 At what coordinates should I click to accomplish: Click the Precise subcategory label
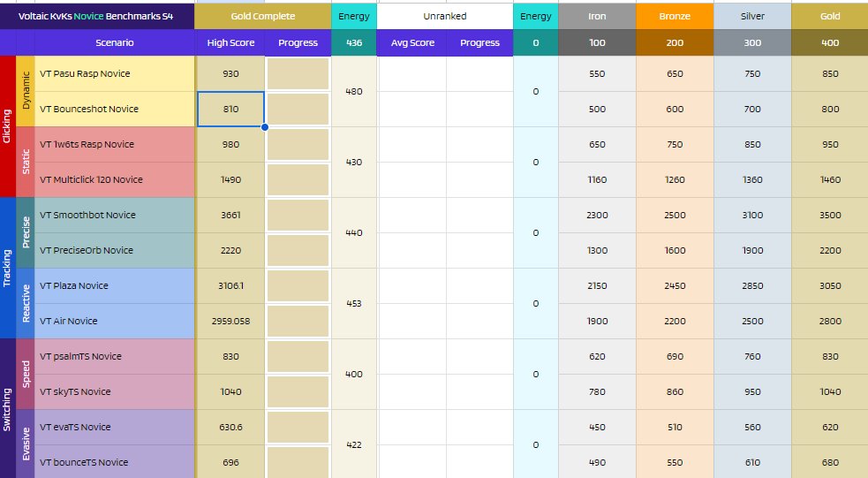point(26,232)
